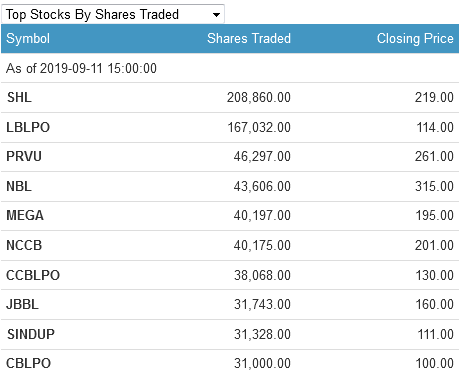459x373 pixels.
Task: Select the SHL stock symbol
Action: 19,97
